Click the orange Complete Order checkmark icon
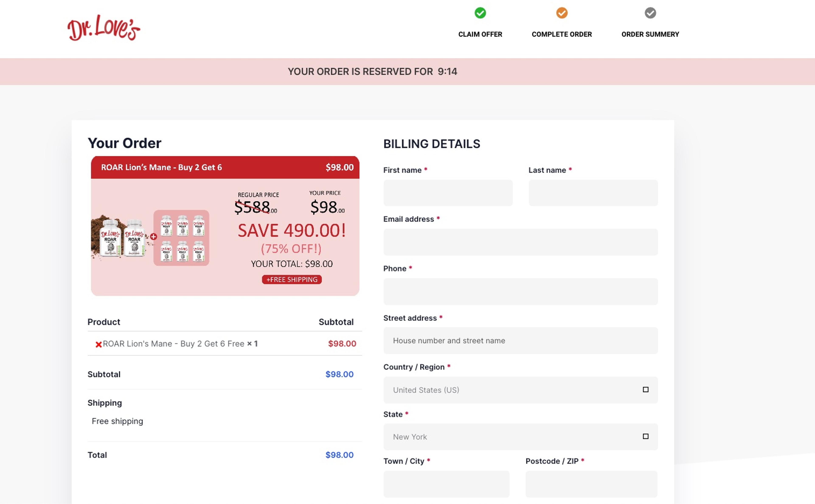The width and height of the screenshot is (815, 504). (x=562, y=13)
